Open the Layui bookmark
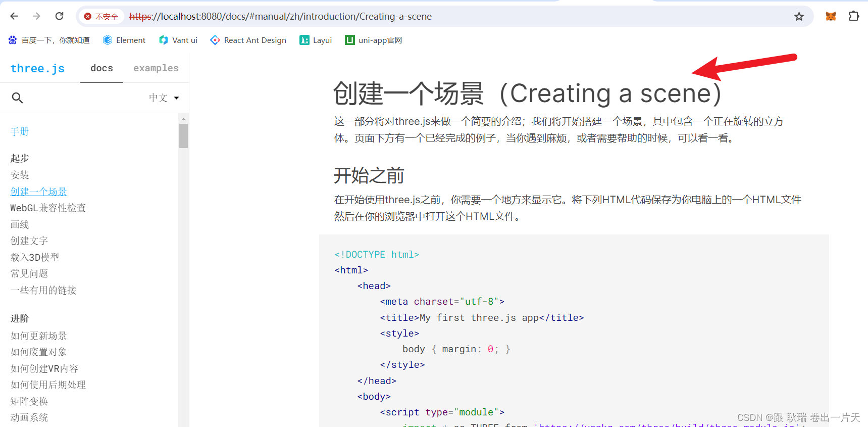Viewport: 868px width, 427px height. coord(316,40)
